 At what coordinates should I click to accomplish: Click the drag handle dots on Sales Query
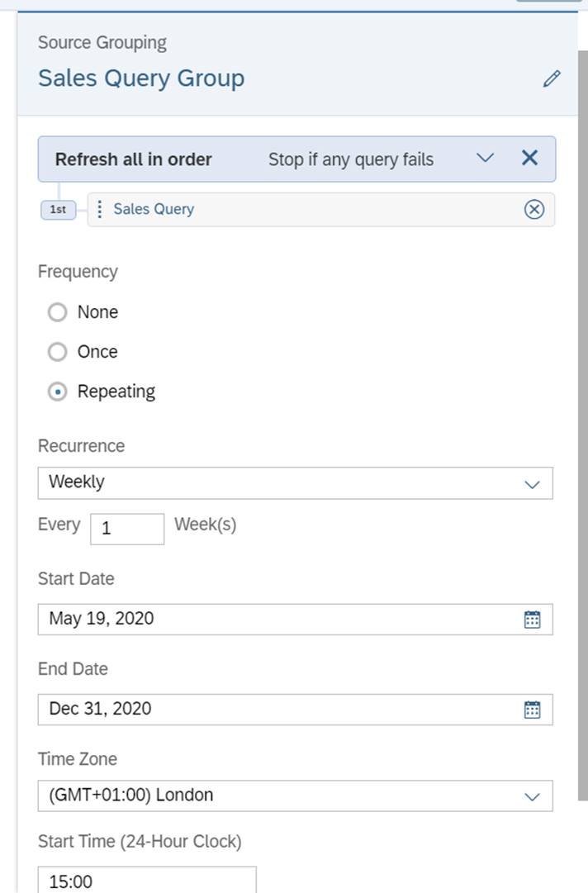click(100, 210)
